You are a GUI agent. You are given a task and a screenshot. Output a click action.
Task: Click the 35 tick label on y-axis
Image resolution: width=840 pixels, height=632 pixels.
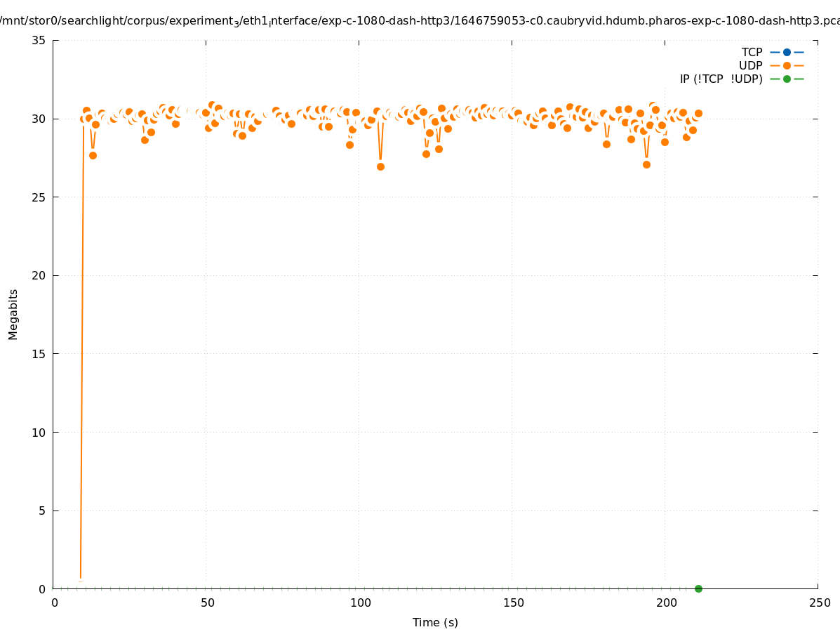point(39,40)
